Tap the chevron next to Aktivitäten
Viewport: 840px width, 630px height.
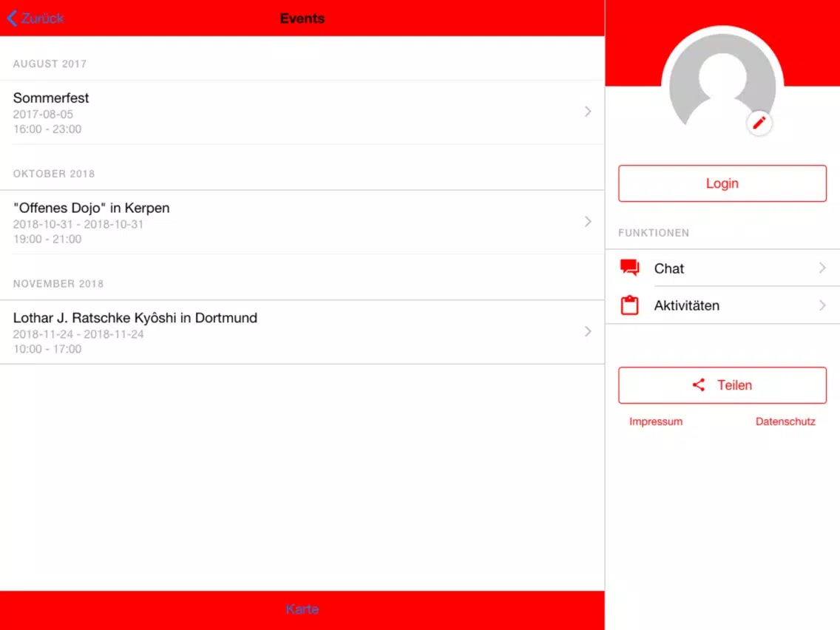click(822, 305)
